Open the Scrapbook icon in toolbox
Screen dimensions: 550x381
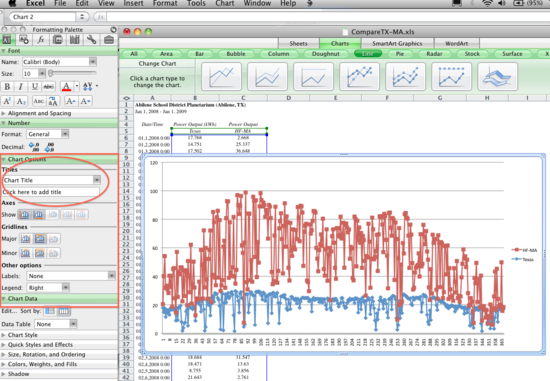[58, 40]
